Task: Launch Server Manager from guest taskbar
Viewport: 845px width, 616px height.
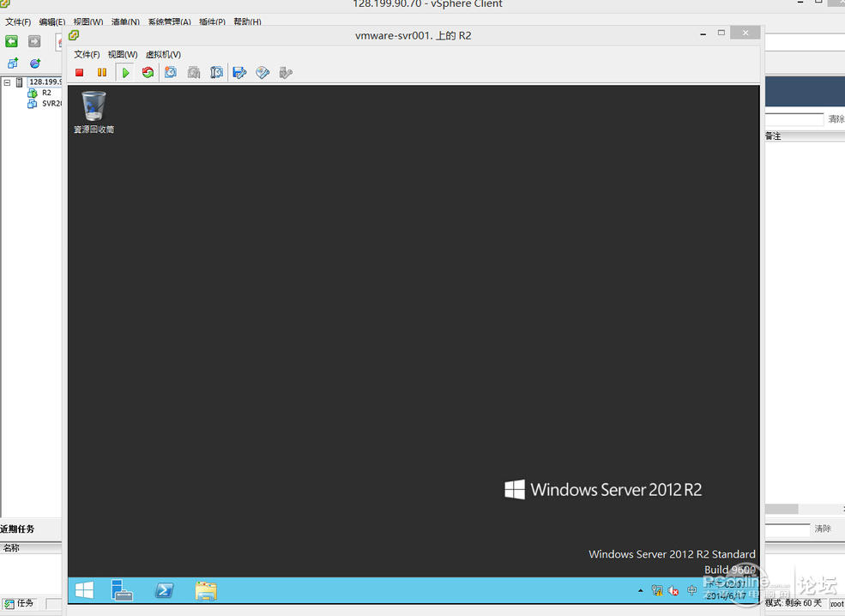Action: click(122, 590)
